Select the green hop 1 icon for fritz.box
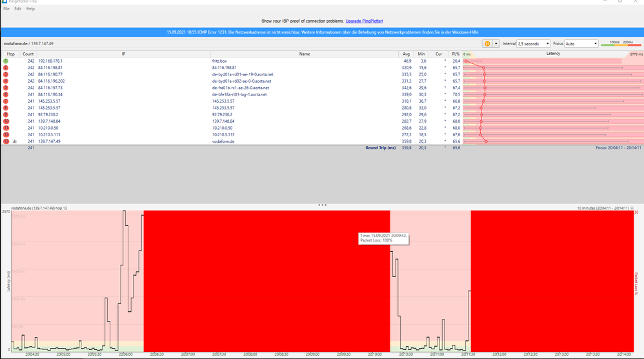Viewport: 644px width, 359px height. tap(6, 61)
